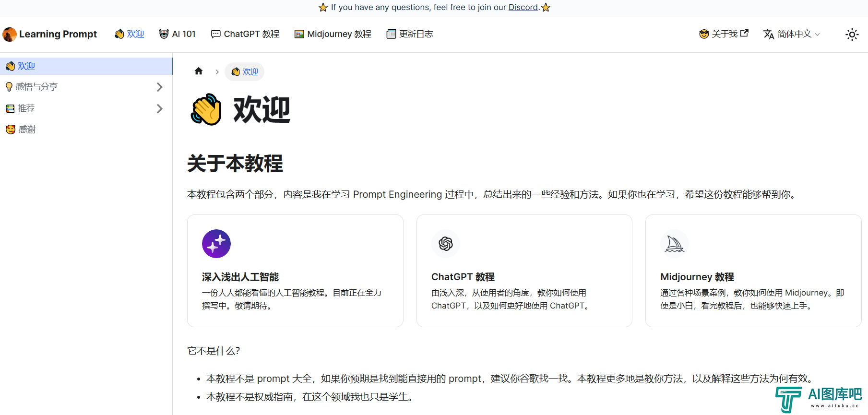The width and height of the screenshot is (868, 415).
Task: Select 欢迎 in the sidebar
Action: pyautogui.click(x=86, y=66)
